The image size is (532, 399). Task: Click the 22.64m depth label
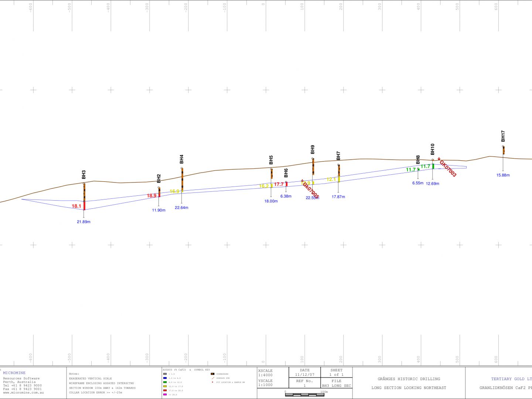(x=181, y=208)
